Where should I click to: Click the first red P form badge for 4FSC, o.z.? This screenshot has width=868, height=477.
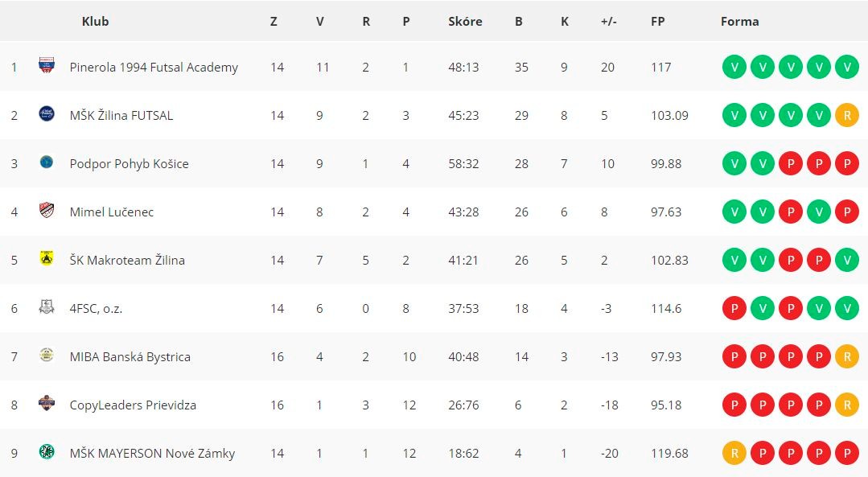(734, 308)
